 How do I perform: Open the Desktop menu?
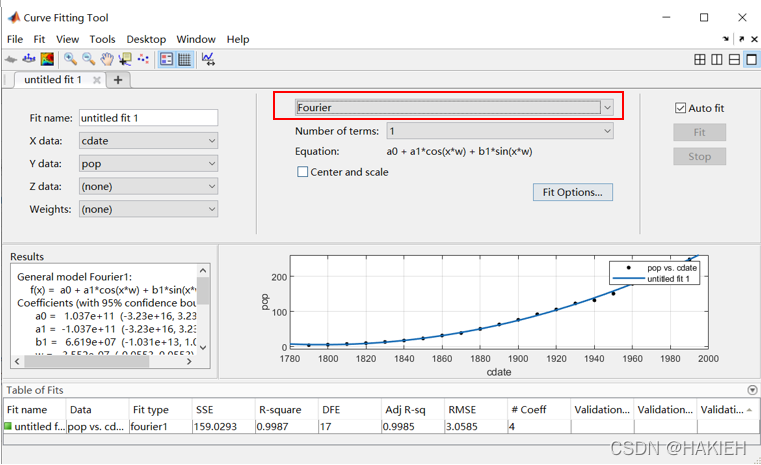point(146,39)
